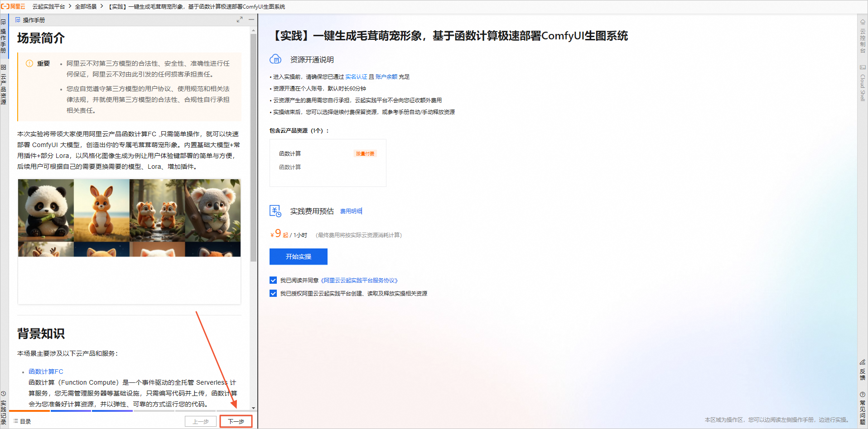Click the 包含云产品资源 (1个) label
This screenshot has height=429, width=868.
click(x=299, y=131)
